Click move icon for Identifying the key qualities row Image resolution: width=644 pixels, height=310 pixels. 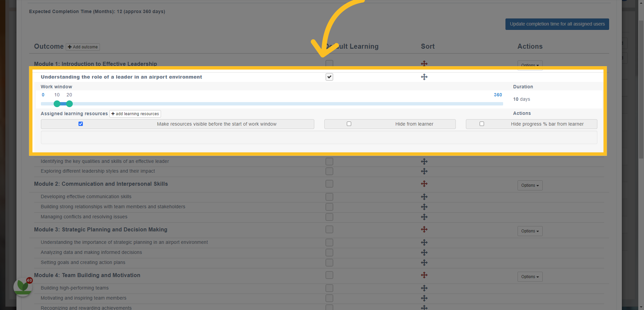click(424, 162)
